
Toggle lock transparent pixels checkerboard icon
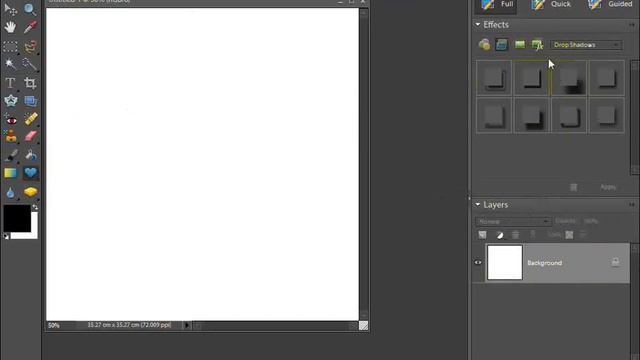point(569,235)
